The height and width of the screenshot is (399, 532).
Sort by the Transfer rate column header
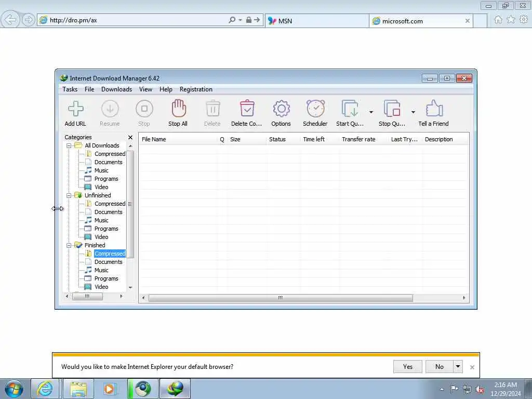[364, 139]
